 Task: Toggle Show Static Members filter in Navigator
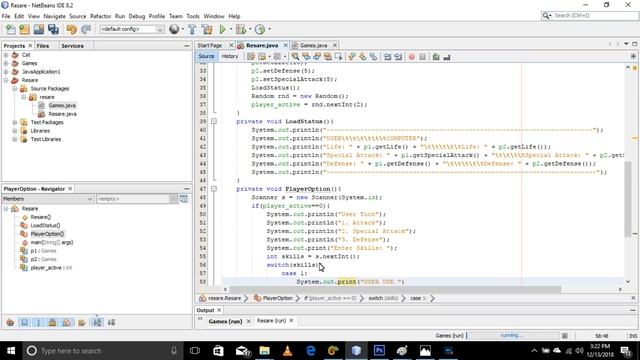tap(39, 322)
